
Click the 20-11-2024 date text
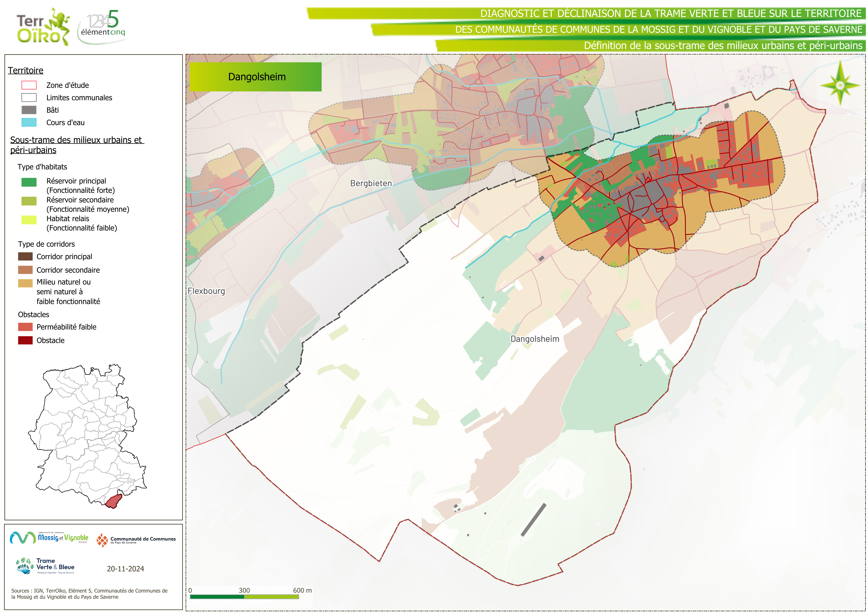pos(125,569)
